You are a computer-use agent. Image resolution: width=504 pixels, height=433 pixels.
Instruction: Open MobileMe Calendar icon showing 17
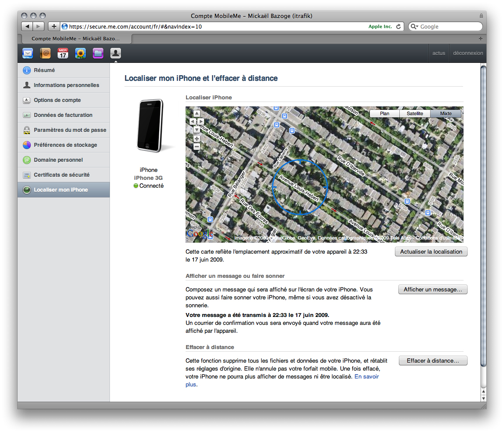click(x=63, y=53)
